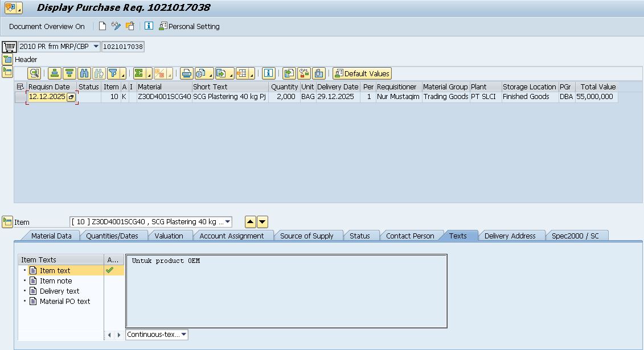Collapse the Item detail section toggle
644x350 pixels.
point(7,222)
